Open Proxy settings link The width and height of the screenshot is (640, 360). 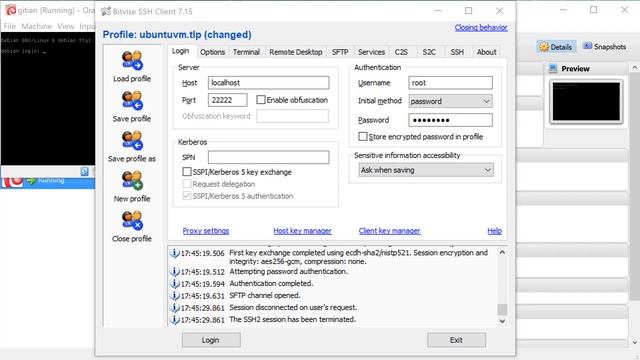[x=206, y=231]
